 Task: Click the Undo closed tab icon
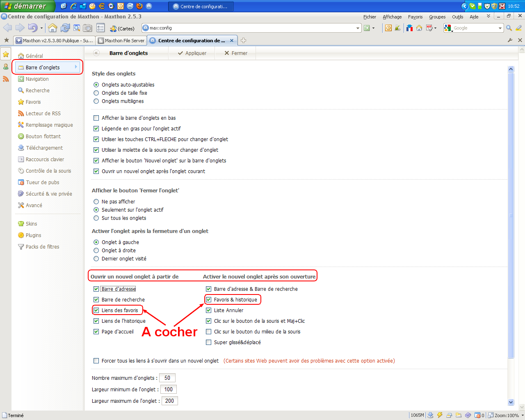click(x=32, y=28)
